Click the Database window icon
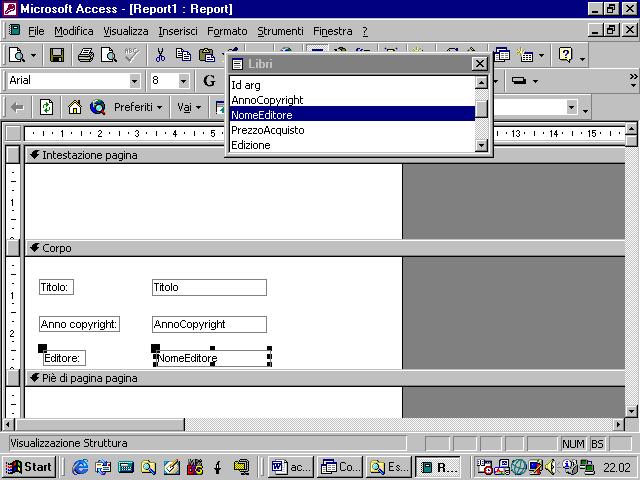The width and height of the screenshot is (640, 480). (x=502, y=55)
